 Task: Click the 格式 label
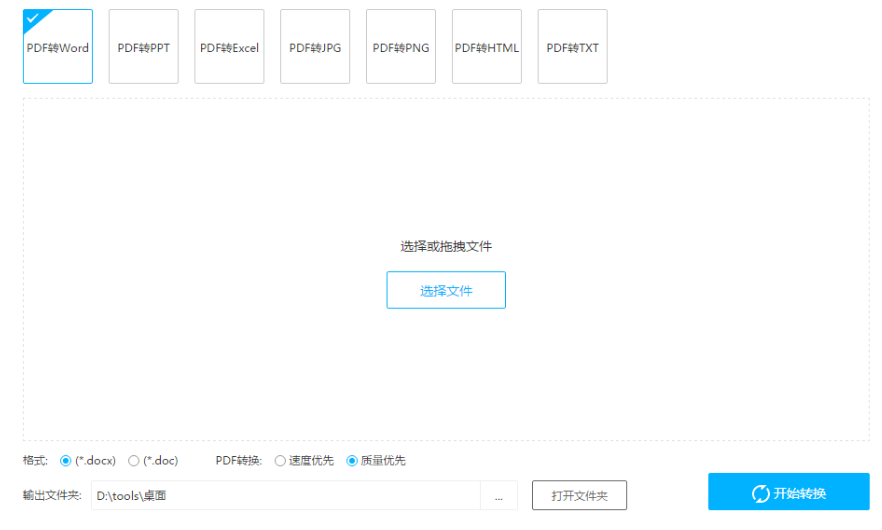click(x=35, y=461)
